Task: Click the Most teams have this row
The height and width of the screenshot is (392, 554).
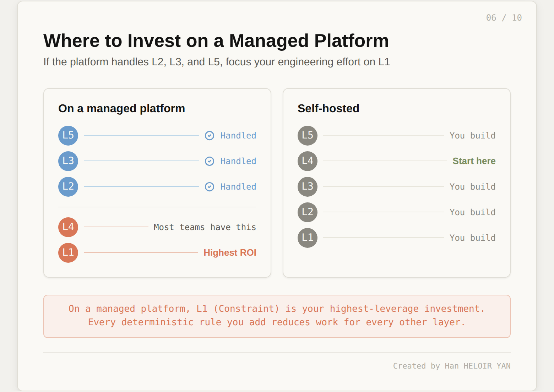Action: (x=205, y=227)
